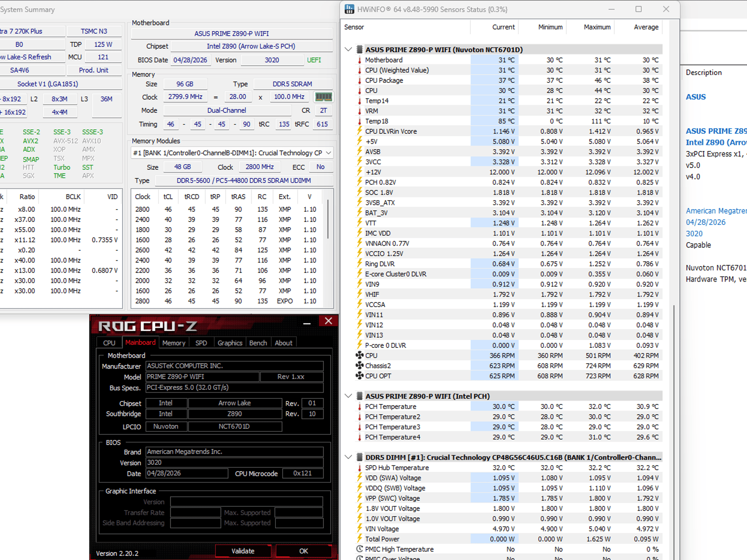747x560 pixels.
Task: Switch to the Graphics tab in CPU-Z
Action: click(230, 343)
